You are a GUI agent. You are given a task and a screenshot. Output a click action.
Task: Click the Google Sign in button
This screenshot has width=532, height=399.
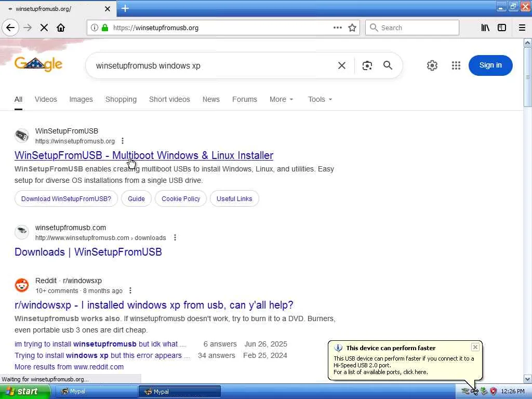coord(490,65)
